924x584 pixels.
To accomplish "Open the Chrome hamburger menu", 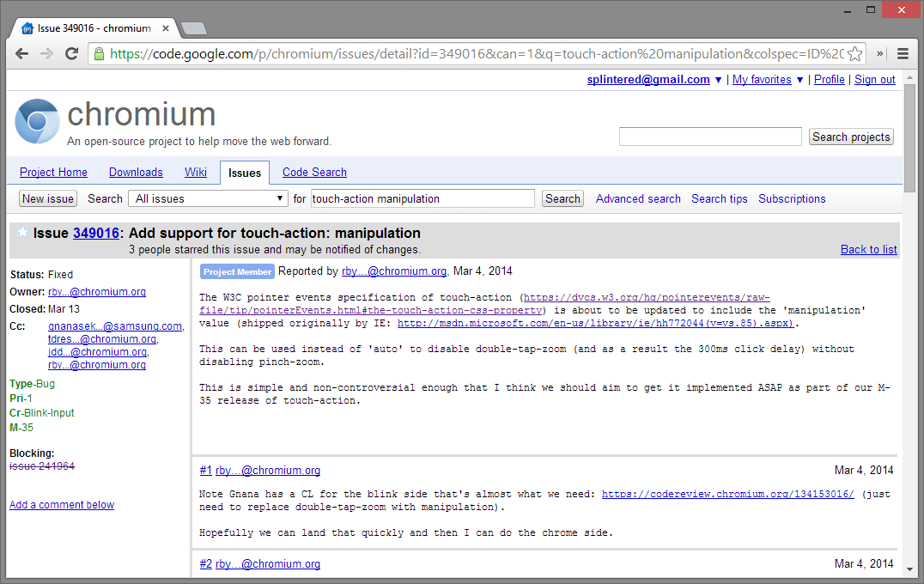I will click(x=903, y=53).
